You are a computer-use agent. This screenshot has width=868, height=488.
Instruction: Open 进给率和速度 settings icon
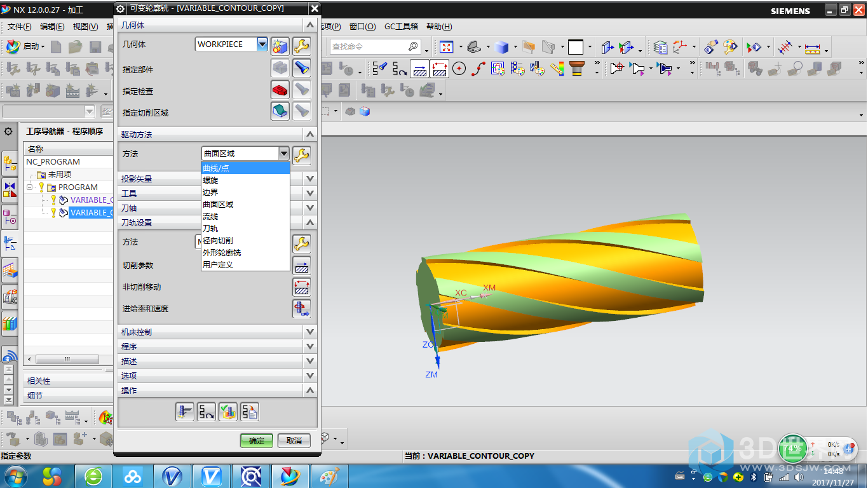(x=302, y=309)
